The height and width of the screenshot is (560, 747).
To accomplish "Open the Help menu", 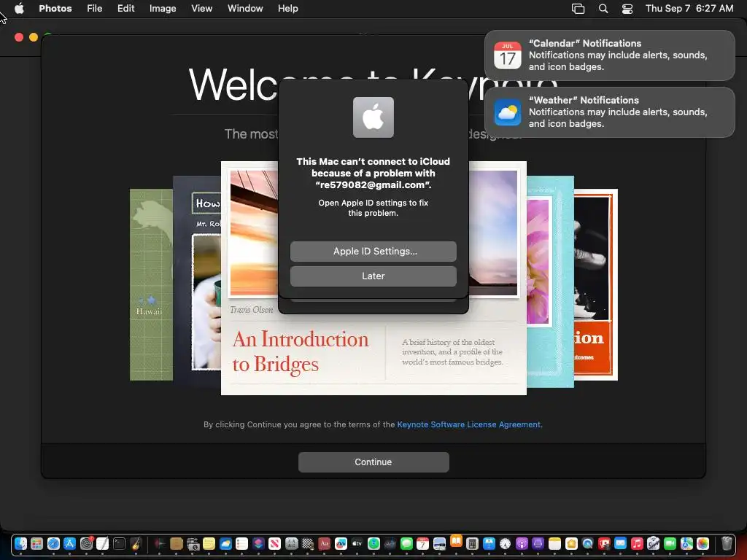I will (x=287, y=9).
